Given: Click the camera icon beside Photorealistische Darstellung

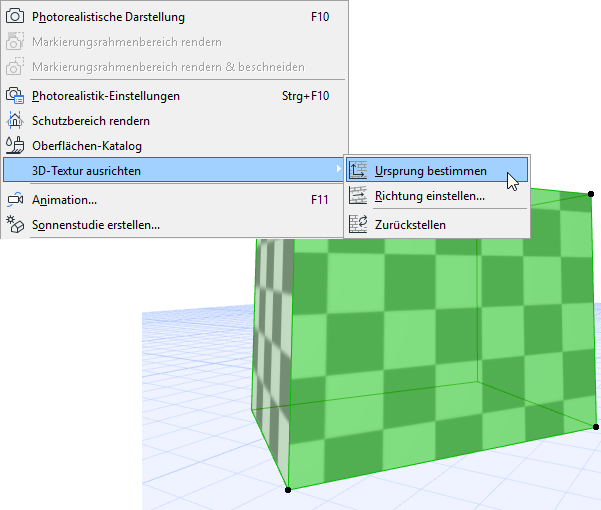Looking at the screenshot, I should 15,16.
